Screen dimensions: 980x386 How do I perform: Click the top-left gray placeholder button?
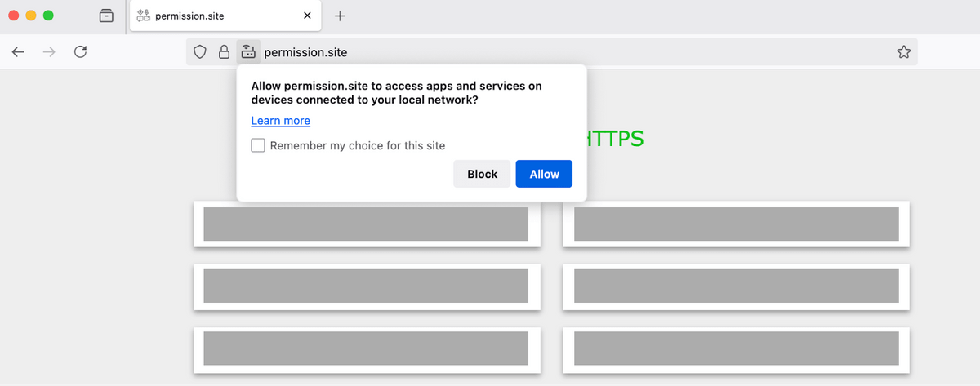[366, 224]
